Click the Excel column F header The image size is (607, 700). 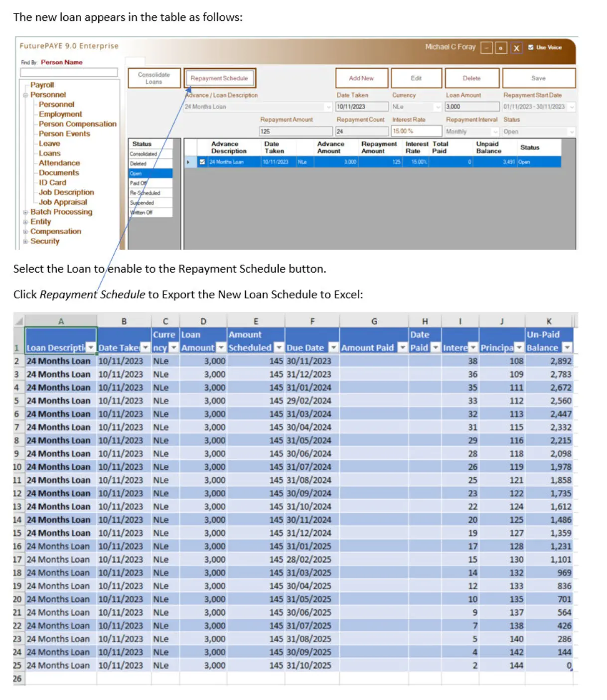(312, 321)
